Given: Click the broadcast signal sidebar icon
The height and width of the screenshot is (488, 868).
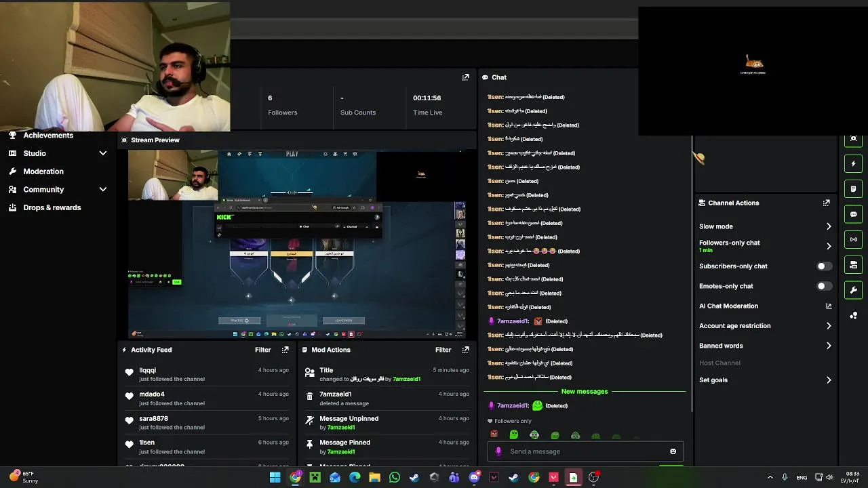Looking at the screenshot, I should 853,239.
